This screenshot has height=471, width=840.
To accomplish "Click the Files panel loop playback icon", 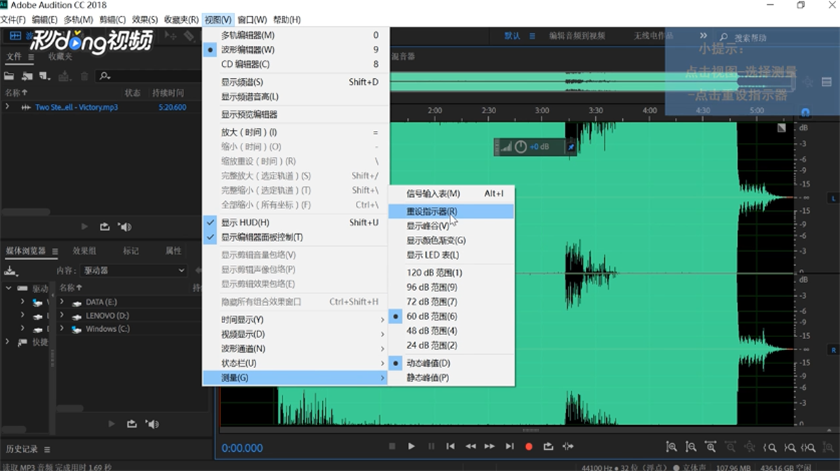I will (104, 227).
